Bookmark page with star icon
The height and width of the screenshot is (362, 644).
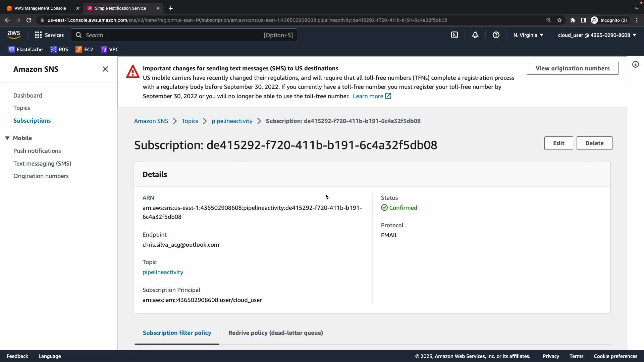pyautogui.click(x=559, y=20)
